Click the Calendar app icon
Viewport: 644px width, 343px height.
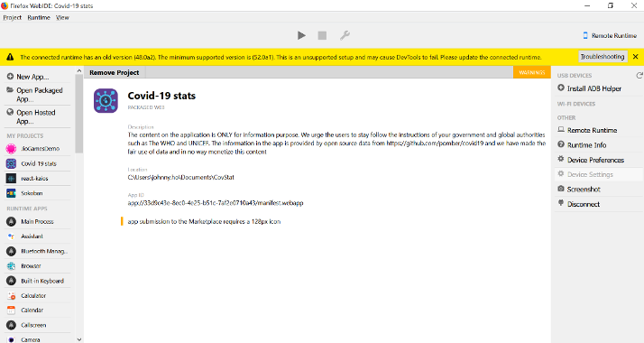11,311
